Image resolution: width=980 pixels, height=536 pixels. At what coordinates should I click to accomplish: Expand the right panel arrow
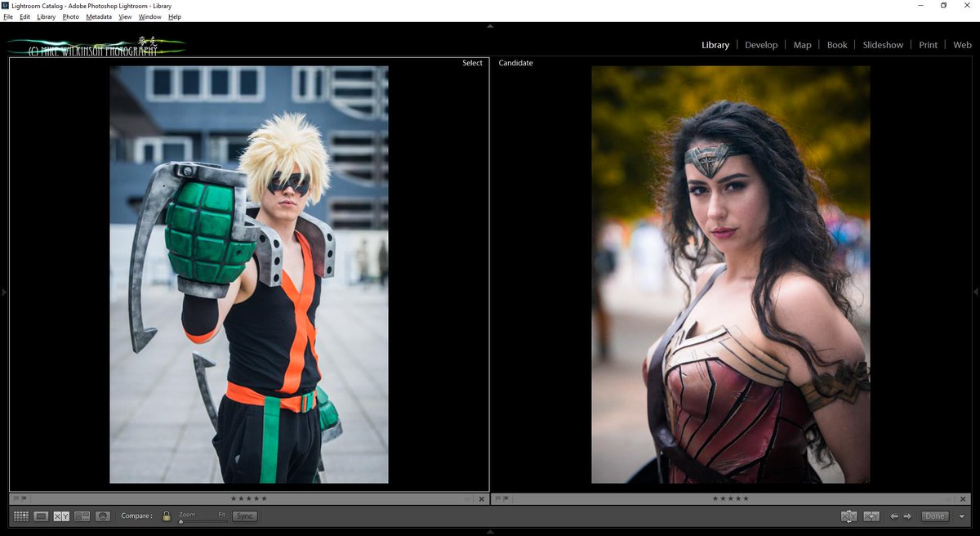click(976, 292)
